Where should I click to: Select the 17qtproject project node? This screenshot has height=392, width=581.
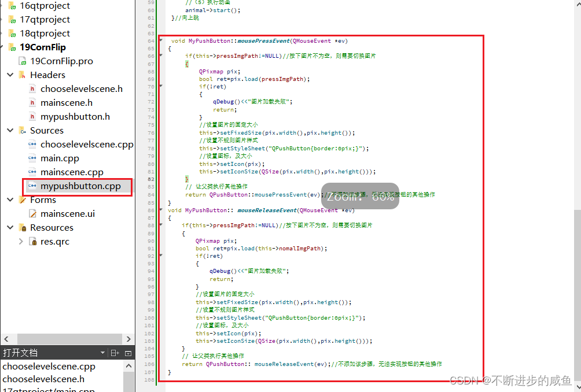tap(45, 19)
